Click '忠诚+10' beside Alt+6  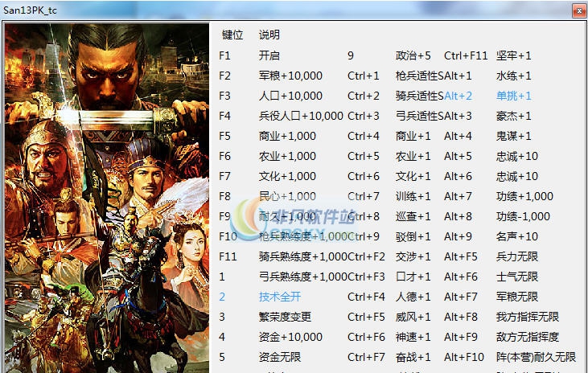516,176
